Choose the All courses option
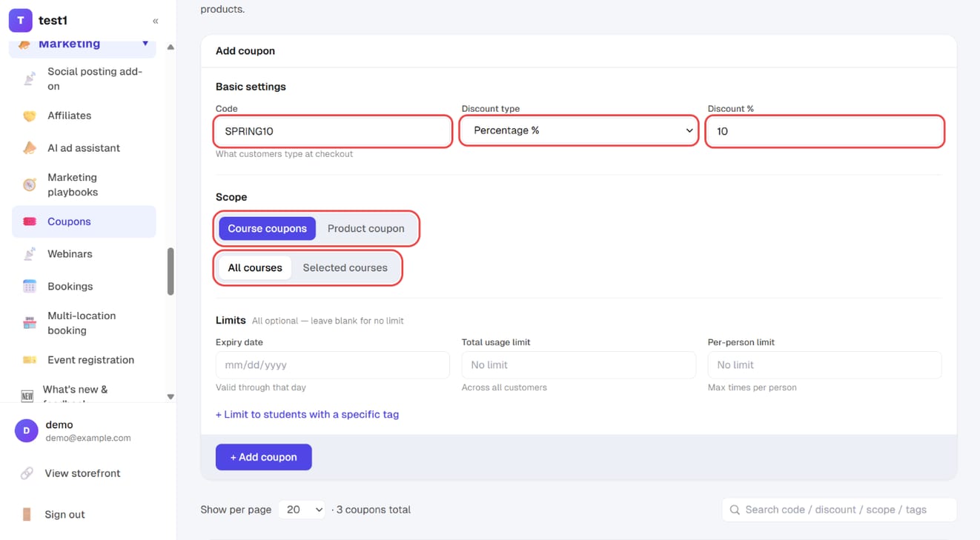Viewport: 980px width, 540px height. [x=255, y=267]
